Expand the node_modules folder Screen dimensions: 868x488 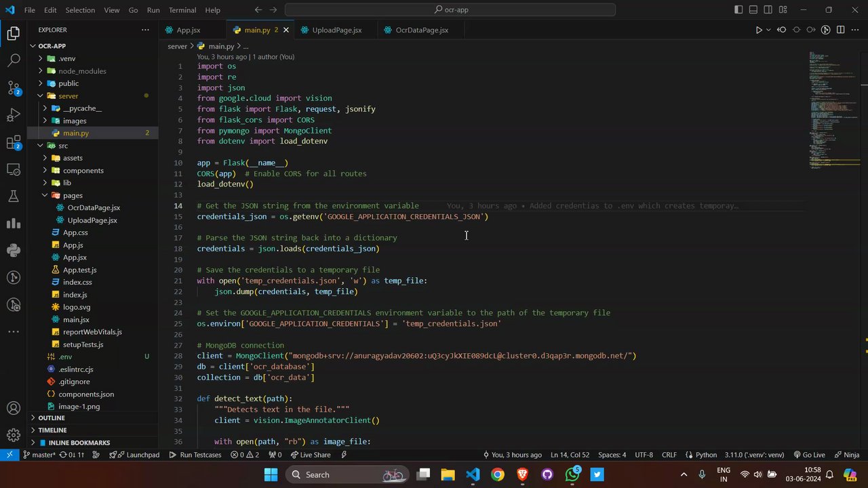coord(41,70)
